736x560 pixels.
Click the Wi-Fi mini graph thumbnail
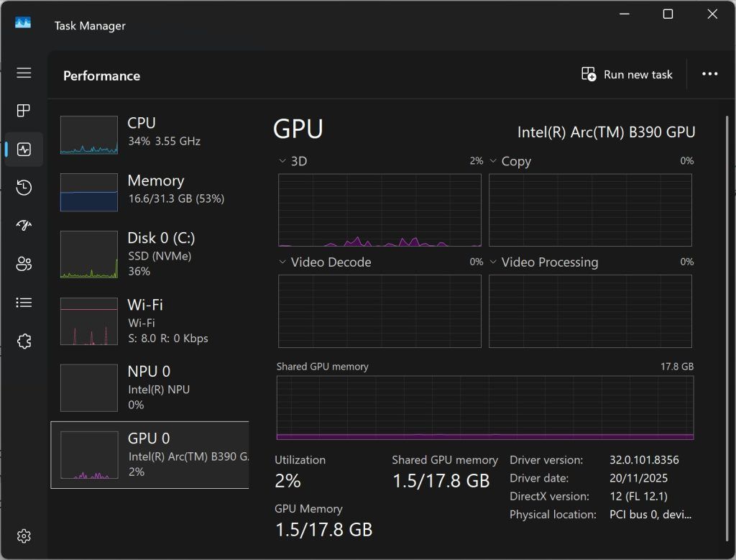(89, 321)
